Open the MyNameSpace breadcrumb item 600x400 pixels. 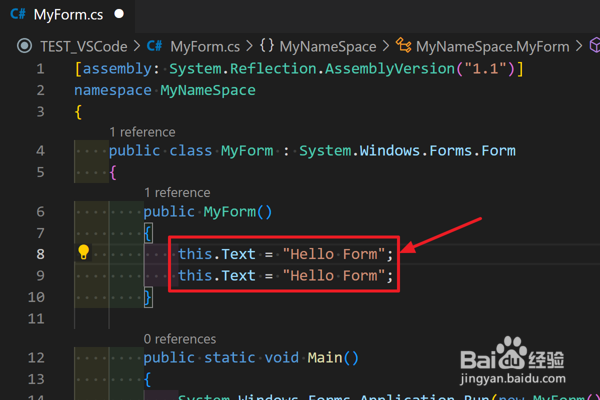(x=328, y=47)
